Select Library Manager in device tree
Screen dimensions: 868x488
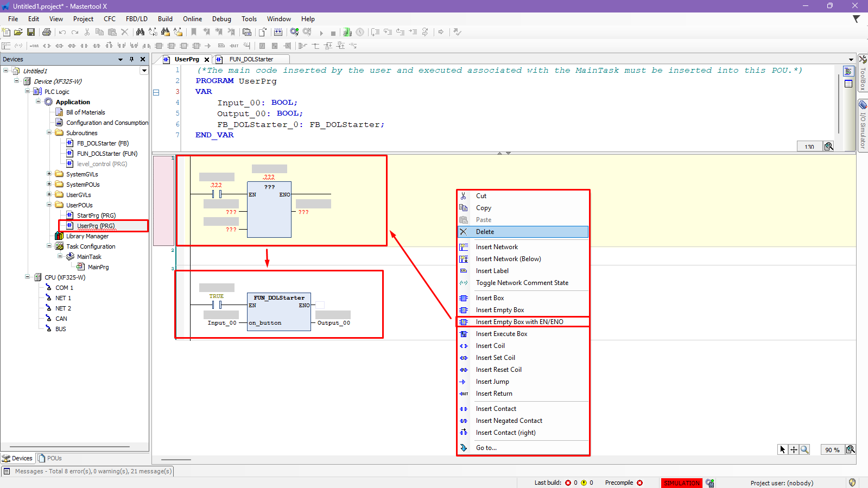[87, 236]
